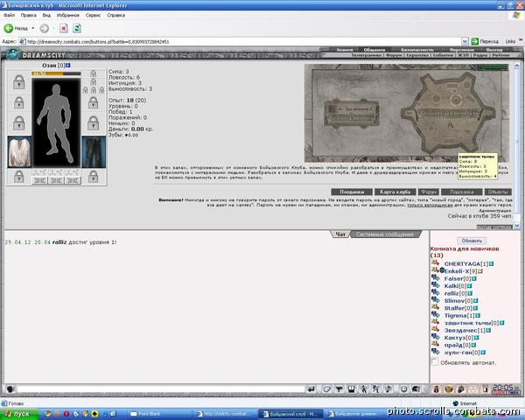Click the white shirt equipment thumbnail

tap(19, 151)
